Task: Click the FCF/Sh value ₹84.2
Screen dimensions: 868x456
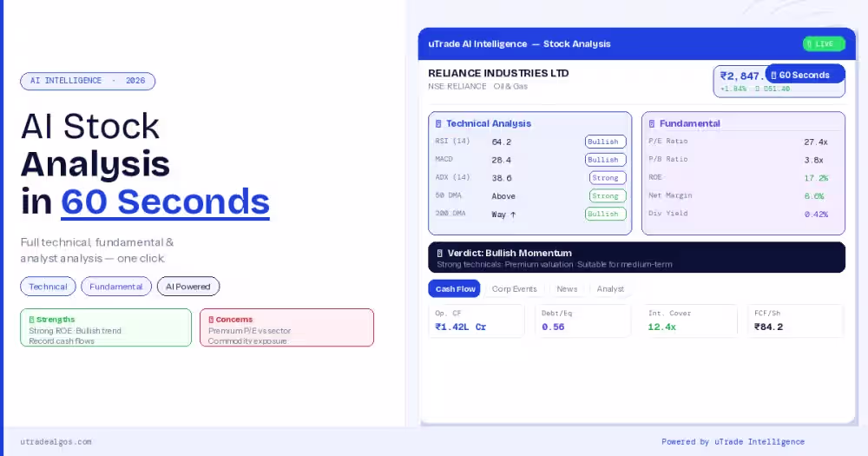Action: (768, 327)
